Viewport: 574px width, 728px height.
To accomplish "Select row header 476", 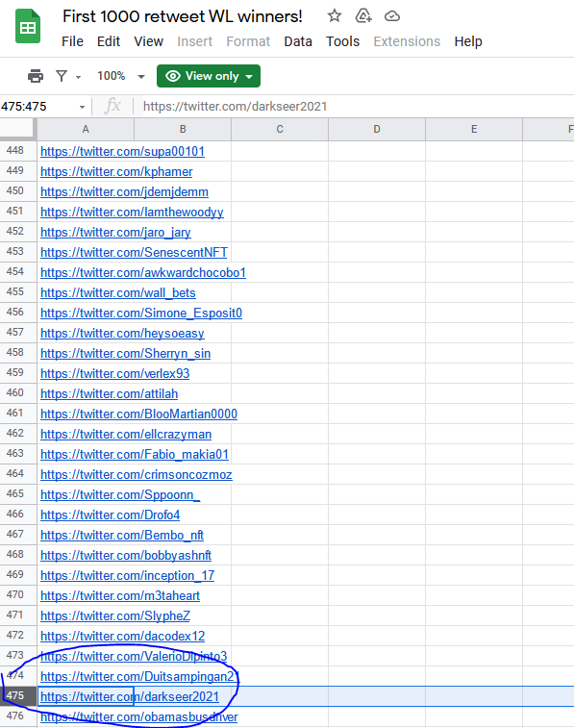I will 18,716.
